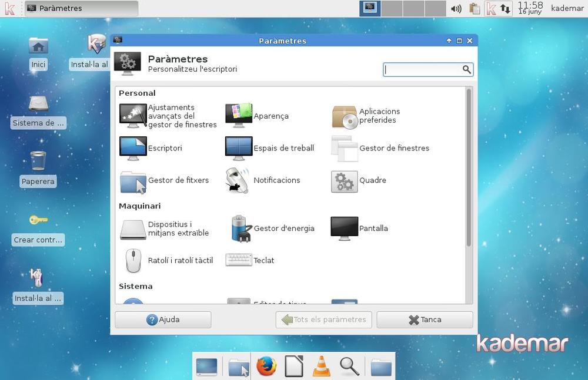Open Espais de treball settings
The height and width of the screenshot is (380, 588).
point(239,148)
